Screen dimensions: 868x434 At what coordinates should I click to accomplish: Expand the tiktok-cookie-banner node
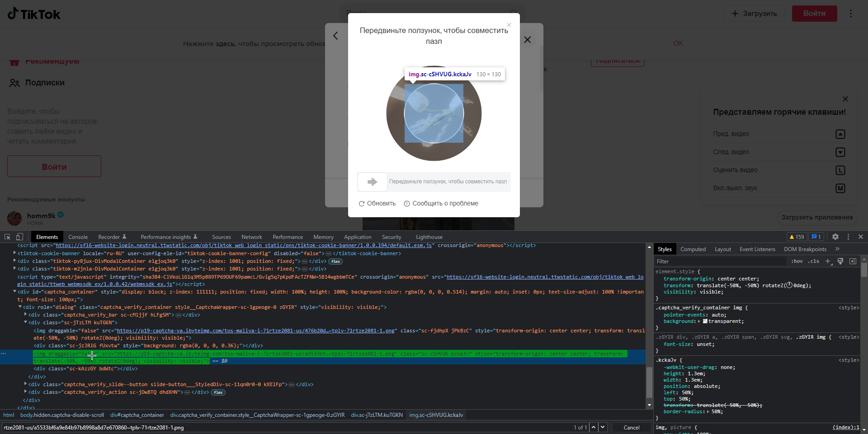(15, 253)
